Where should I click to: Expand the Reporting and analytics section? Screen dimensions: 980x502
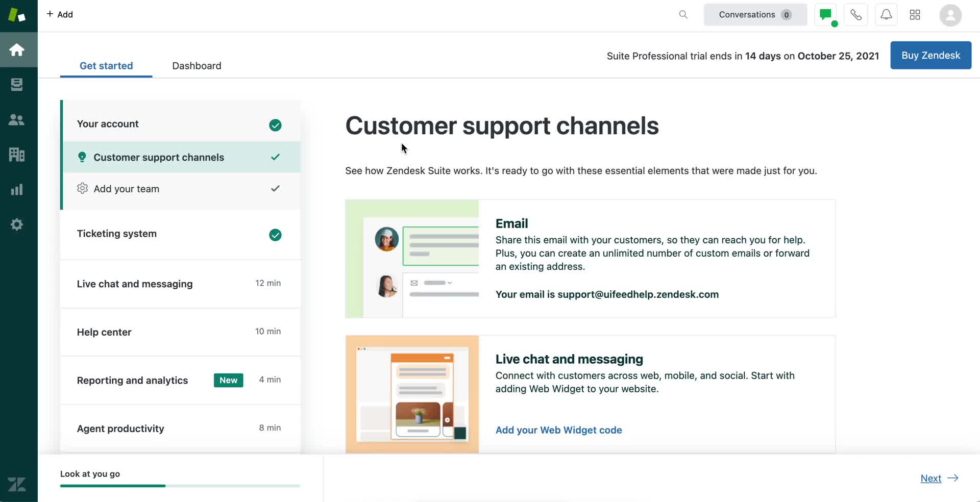181,380
